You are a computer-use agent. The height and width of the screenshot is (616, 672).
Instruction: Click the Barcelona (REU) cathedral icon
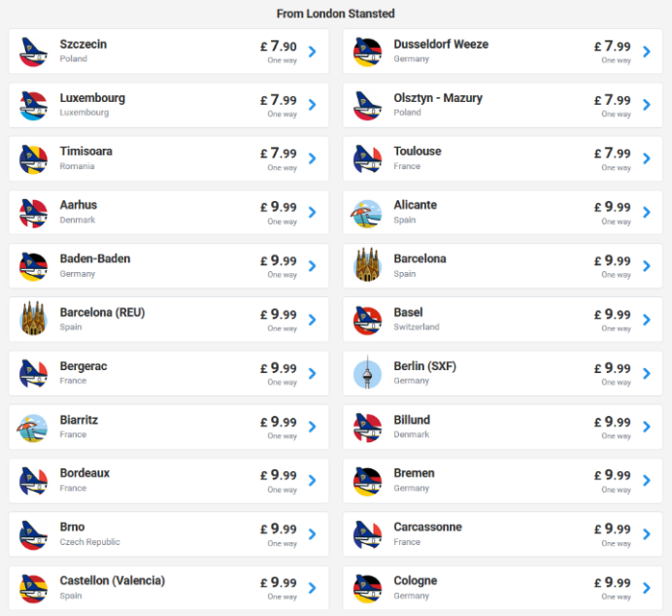33,319
